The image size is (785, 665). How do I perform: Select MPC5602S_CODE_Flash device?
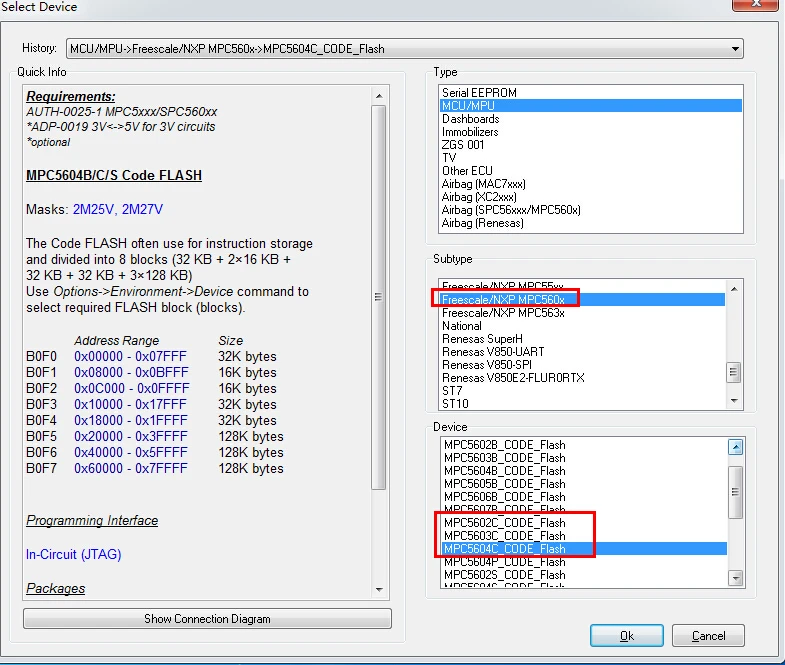(x=584, y=575)
